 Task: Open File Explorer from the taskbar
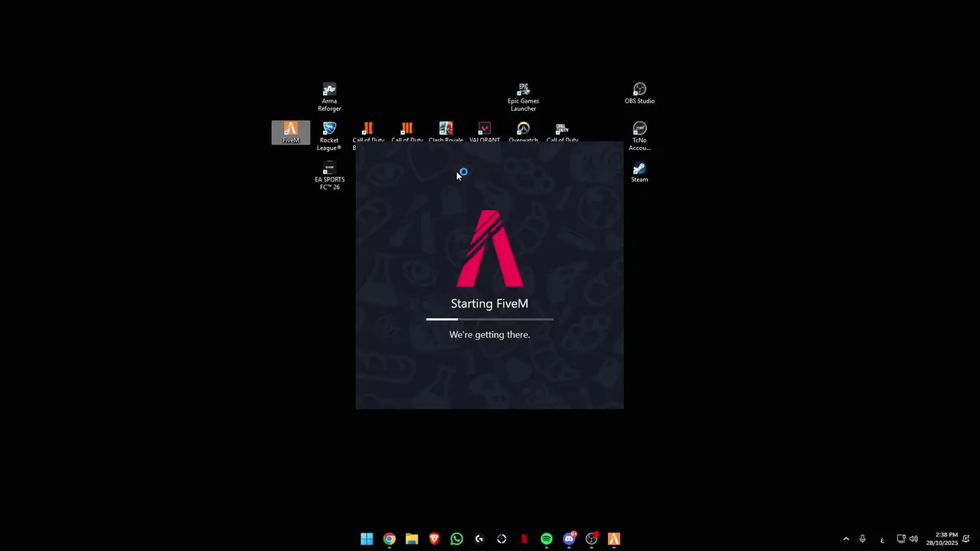click(412, 539)
